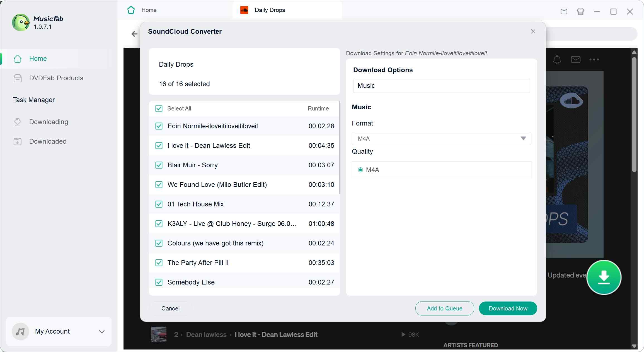This screenshot has width=644, height=352.
Task: Click the MusicFab parrot logo
Action: point(21,22)
